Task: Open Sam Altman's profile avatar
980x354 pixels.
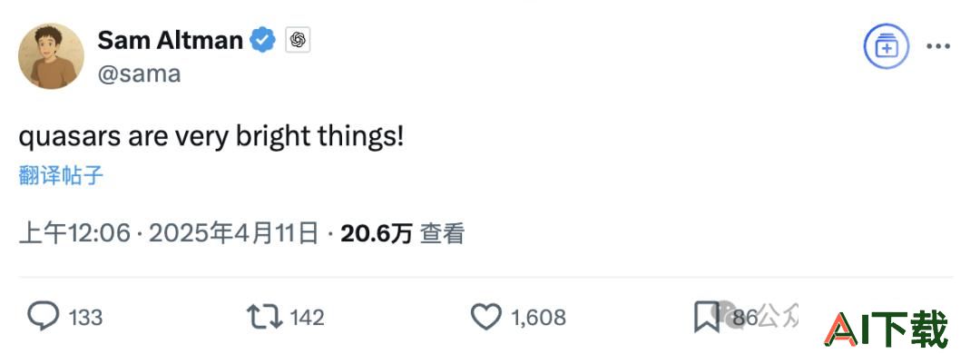Action: tap(51, 56)
